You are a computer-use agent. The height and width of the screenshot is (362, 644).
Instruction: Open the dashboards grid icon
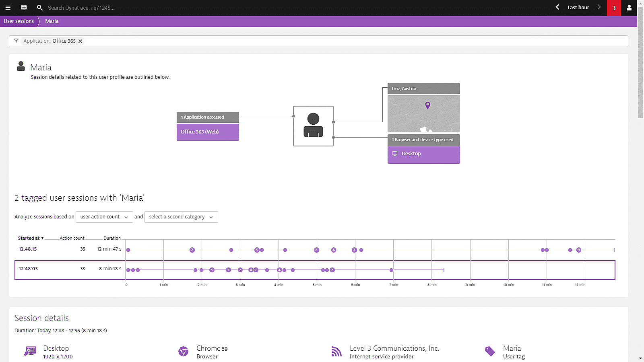[x=24, y=8]
